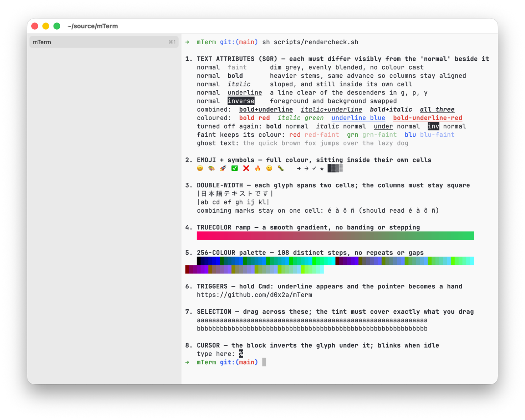Maximize the window with the green button
525x420 pixels.
pos(57,26)
